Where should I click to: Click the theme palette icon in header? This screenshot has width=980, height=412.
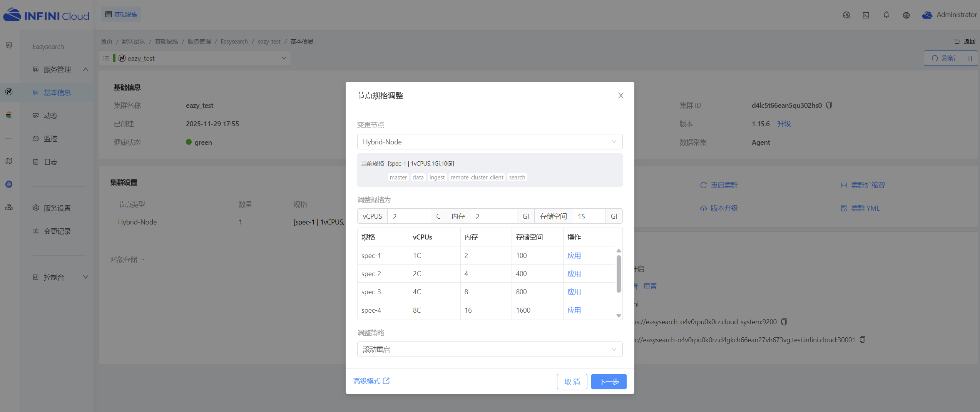tap(846, 15)
